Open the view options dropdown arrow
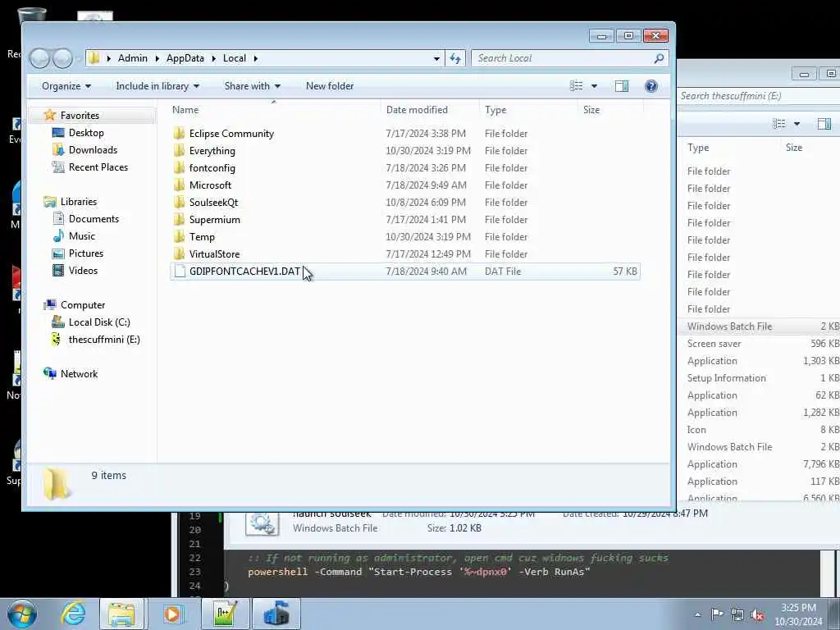Image resolution: width=840 pixels, height=630 pixels. [x=594, y=86]
